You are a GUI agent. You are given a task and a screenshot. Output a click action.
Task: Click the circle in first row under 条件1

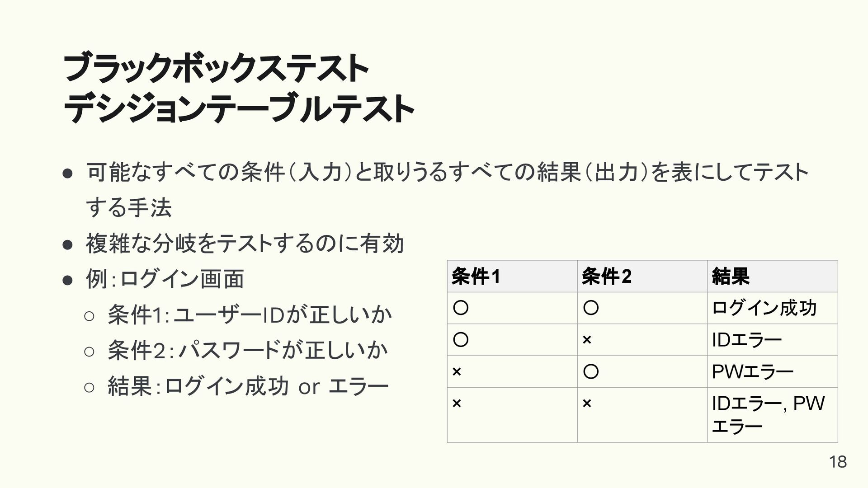point(461,308)
